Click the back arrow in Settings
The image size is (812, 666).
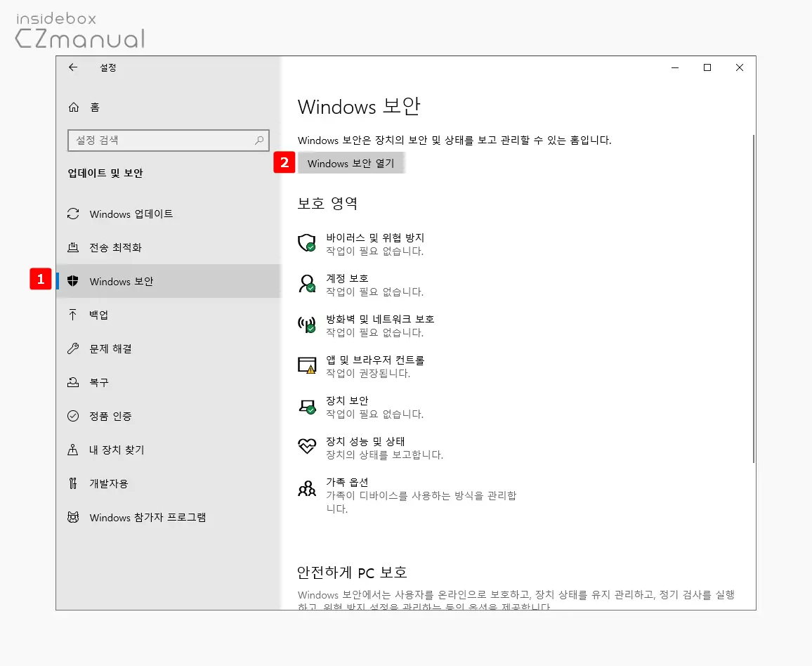(73, 67)
